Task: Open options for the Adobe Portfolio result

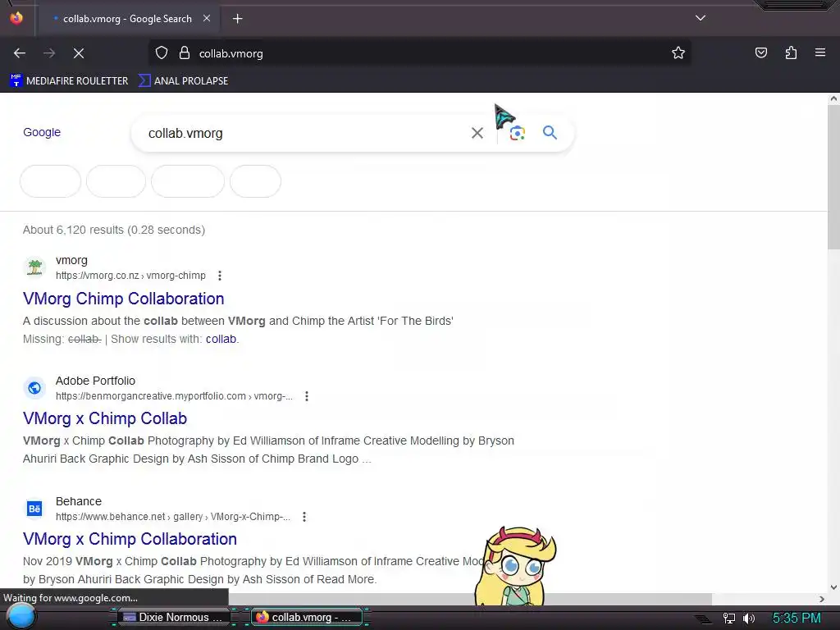Action: [x=307, y=396]
